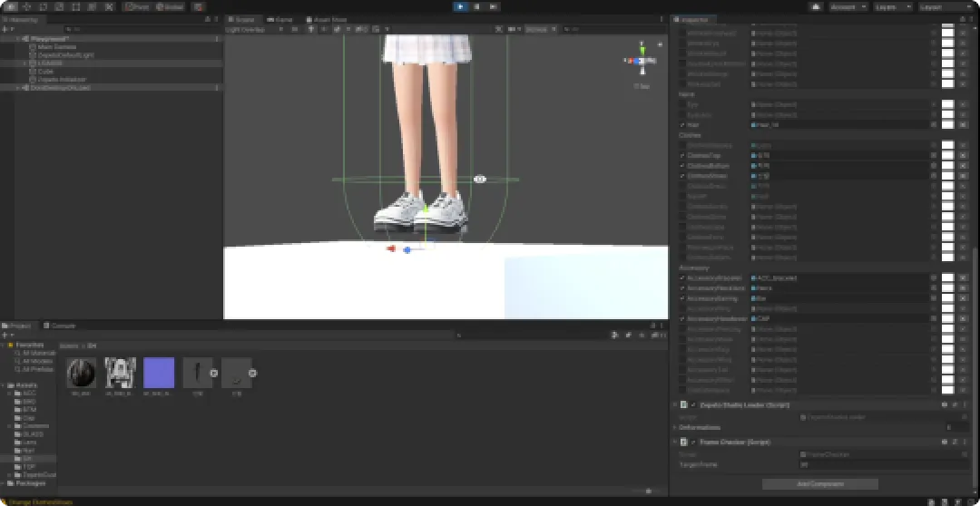Select the combined Transform tool
The width and height of the screenshot is (980, 506).
click(93, 7)
